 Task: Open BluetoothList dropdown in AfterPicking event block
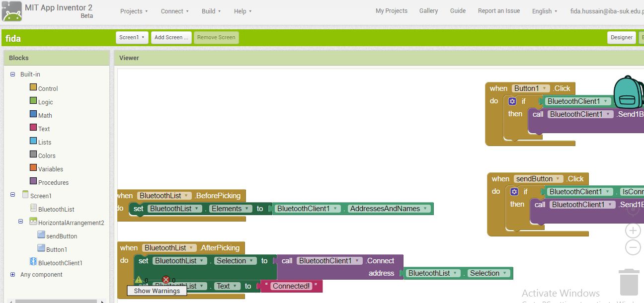tap(169, 248)
